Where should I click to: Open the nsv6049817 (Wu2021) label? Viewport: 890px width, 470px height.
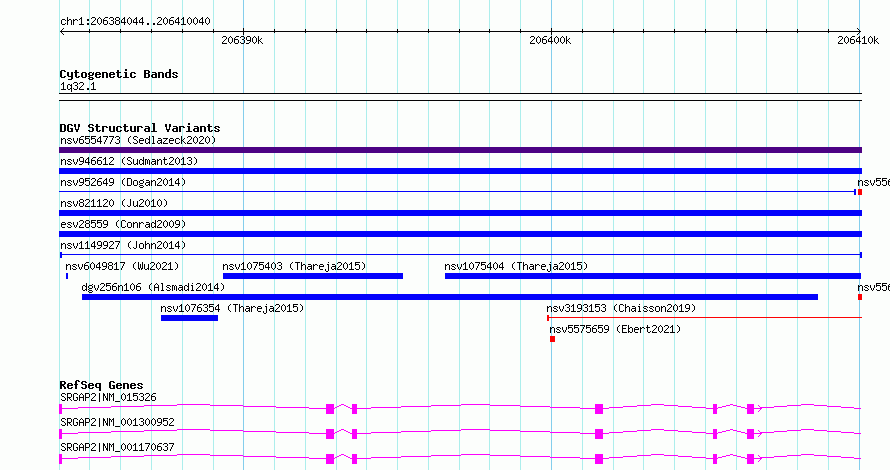[x=122, y=266]
